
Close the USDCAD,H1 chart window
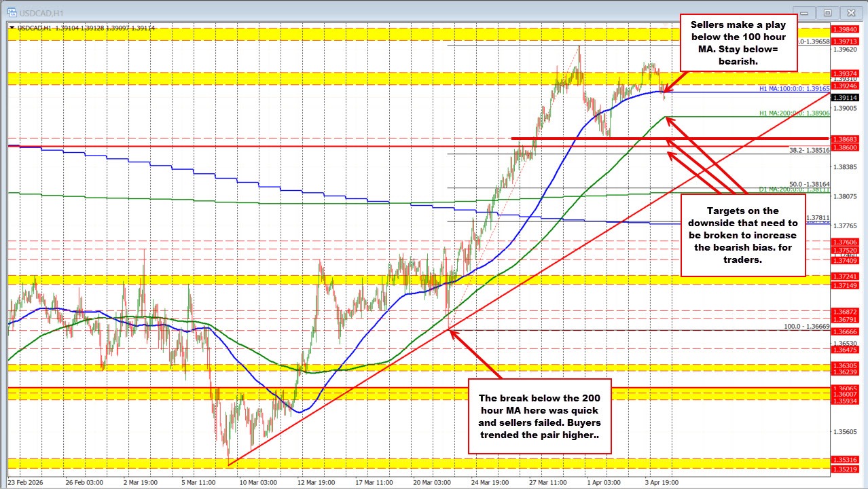851,12
